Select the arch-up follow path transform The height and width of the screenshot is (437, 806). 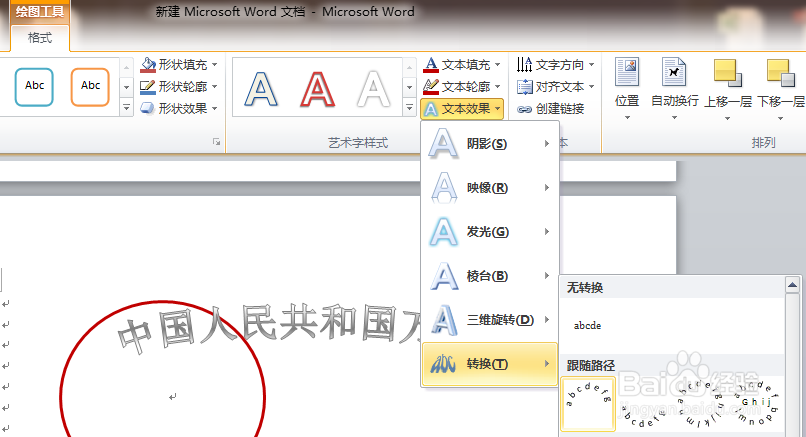tap(589, 404)
